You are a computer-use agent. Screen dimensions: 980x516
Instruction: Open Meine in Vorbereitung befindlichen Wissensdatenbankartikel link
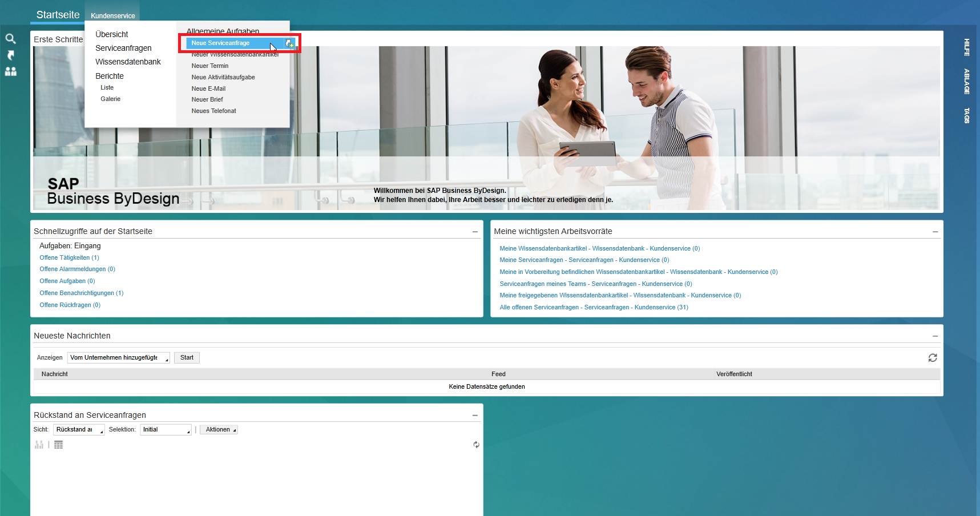point(638,272)
